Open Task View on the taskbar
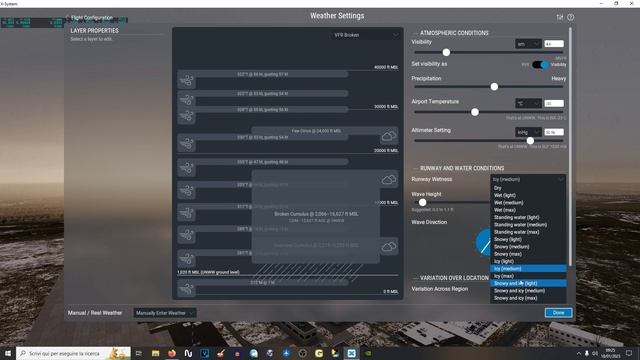The height and width of the screenshot is (360, 640). 139,353
